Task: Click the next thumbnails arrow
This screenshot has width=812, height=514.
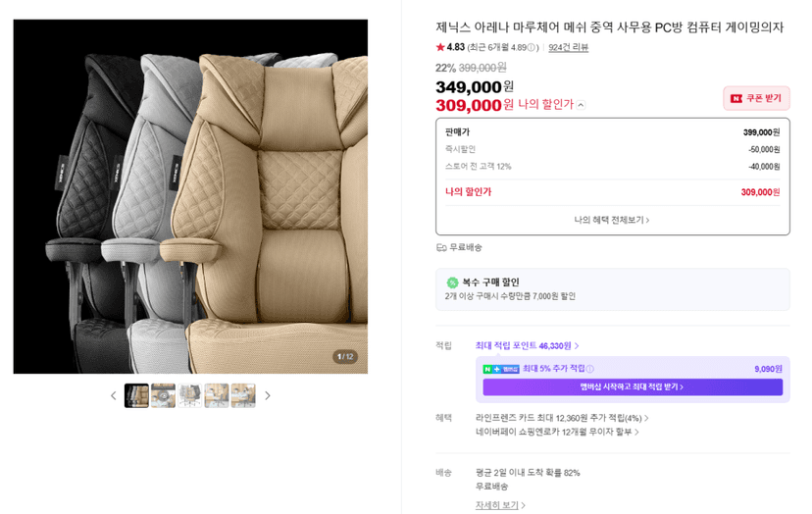Action: click(267, 396)
